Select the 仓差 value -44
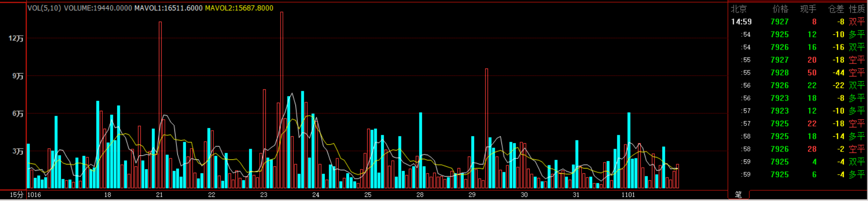 (838, 73)
